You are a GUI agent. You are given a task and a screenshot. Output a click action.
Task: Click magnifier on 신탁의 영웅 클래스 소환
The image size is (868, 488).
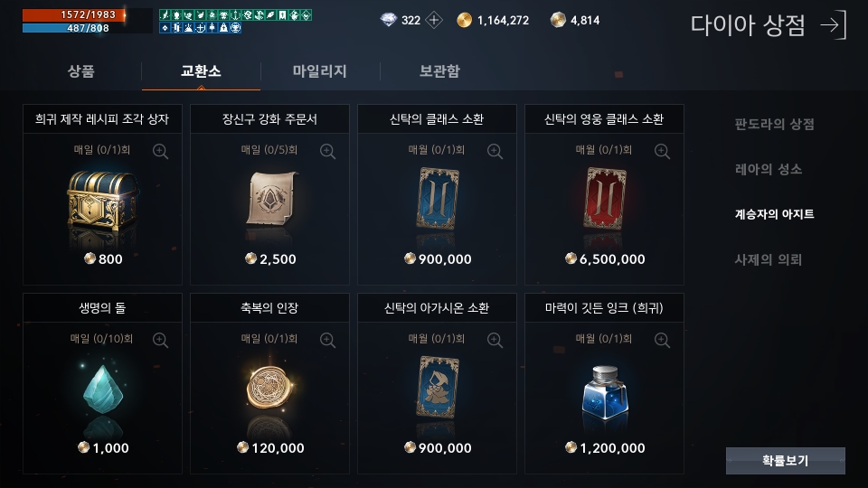662,151
